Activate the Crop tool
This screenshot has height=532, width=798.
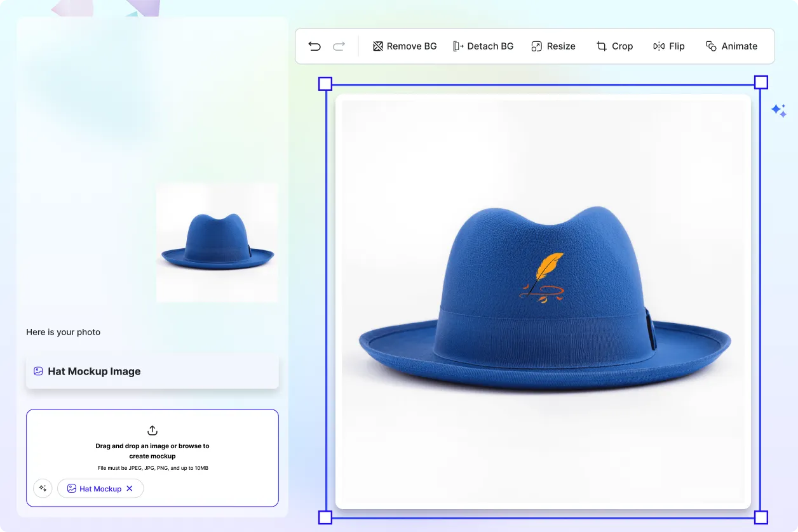click(x=614, y=46)
